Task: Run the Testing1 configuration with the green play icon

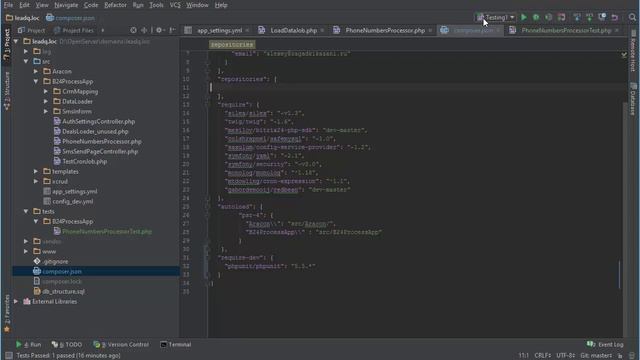Action: tap(524, 18)
